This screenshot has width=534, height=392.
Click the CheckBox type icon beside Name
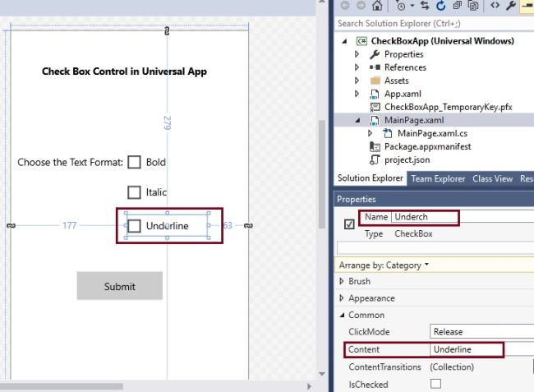pos(349,224)
